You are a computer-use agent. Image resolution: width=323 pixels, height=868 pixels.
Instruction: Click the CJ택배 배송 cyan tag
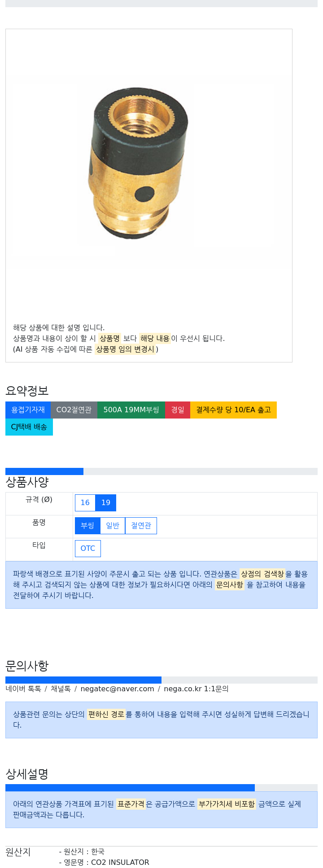pyautogui.click(x=29, y=427)
